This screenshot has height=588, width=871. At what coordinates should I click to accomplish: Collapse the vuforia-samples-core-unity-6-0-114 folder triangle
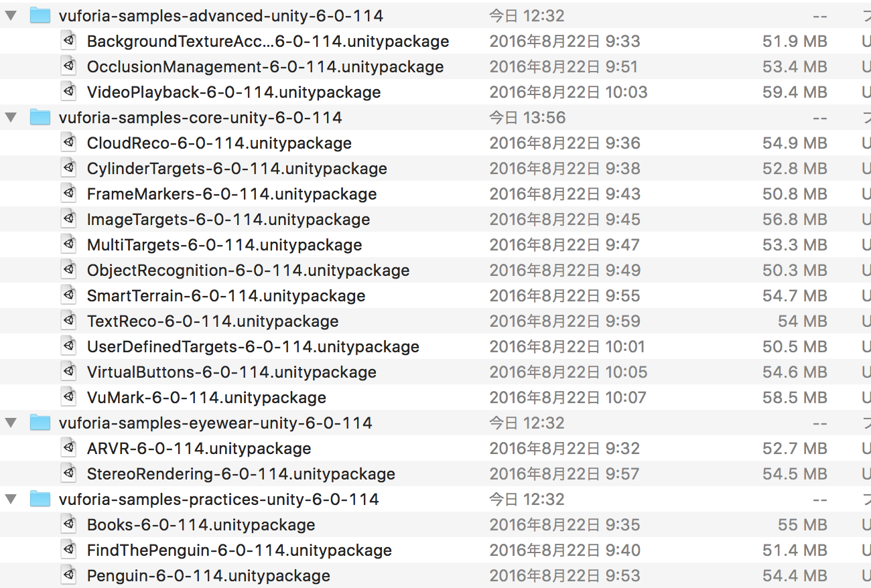pos(11,118)
